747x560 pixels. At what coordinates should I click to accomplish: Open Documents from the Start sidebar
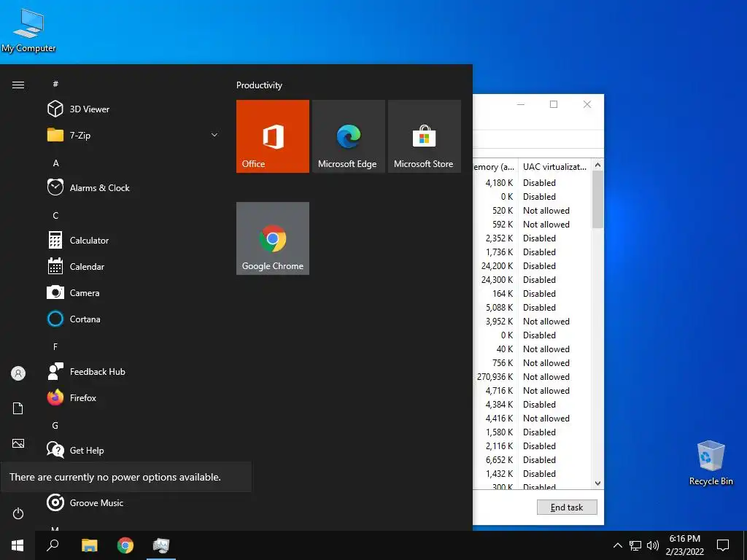[18, 408]
